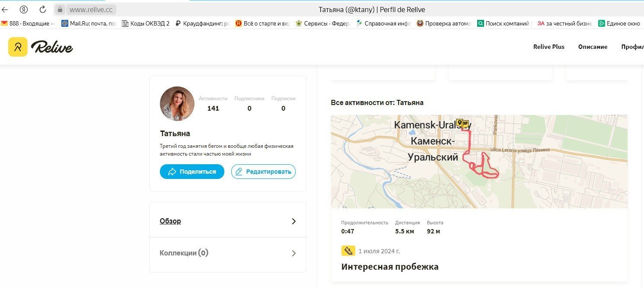
Task: Open the Коды ОКВЭД 2 bookmark
Action: 146,24
